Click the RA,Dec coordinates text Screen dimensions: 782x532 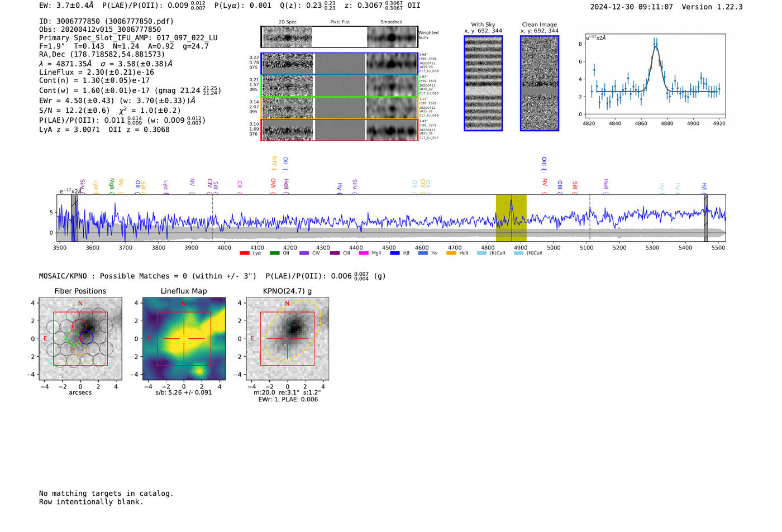[102, 54]
